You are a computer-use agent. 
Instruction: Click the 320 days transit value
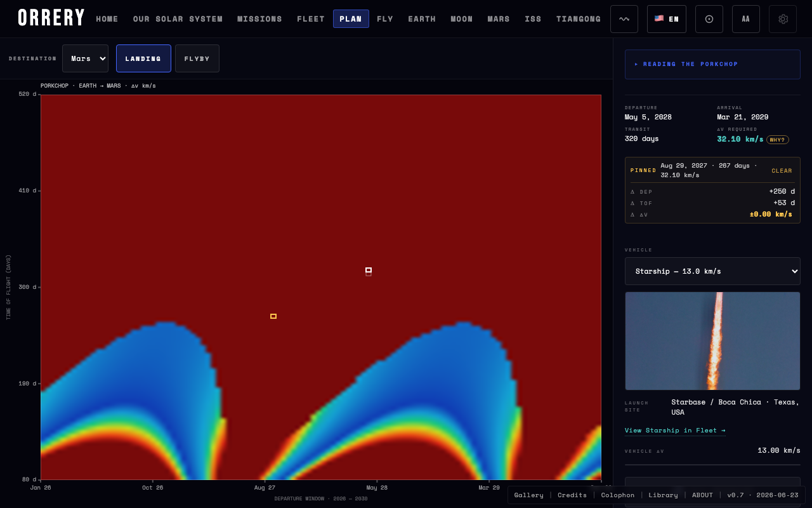pyautogui.click(x=642, y=138)
